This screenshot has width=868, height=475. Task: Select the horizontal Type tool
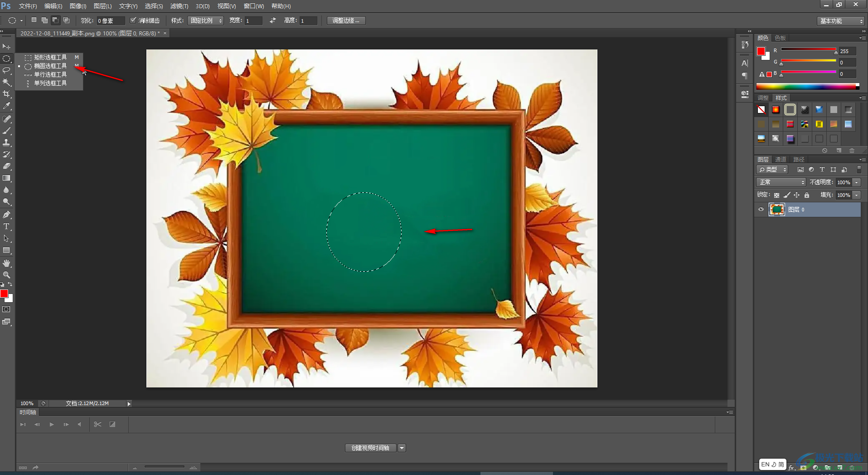coord(6,226)
